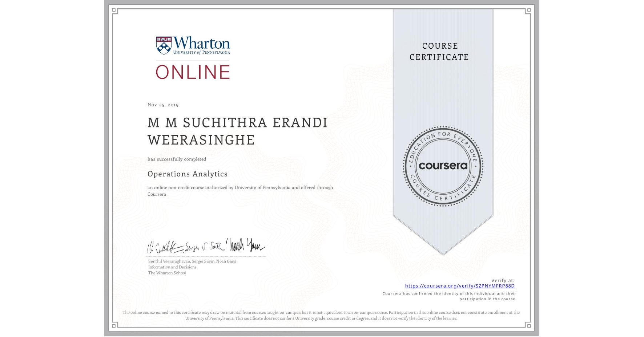644x337 pixels.
Task: Click 'Coursera has confirmed the identity' notice
Action: point(449,296)
